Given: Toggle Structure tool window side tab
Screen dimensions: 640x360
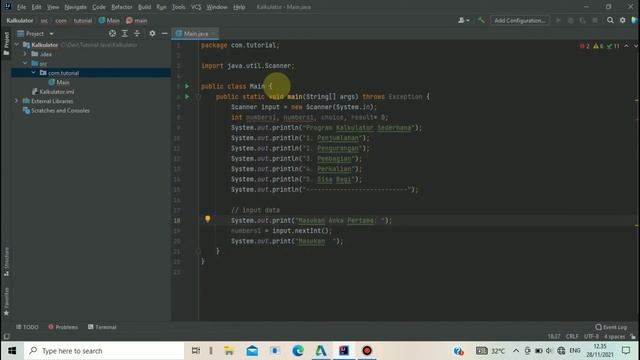Looking at the screenshot, I should click(x=6, y=262).
